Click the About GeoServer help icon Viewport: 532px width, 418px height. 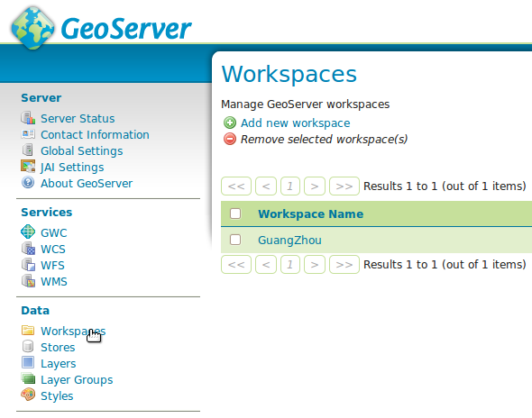pos(28,183)
